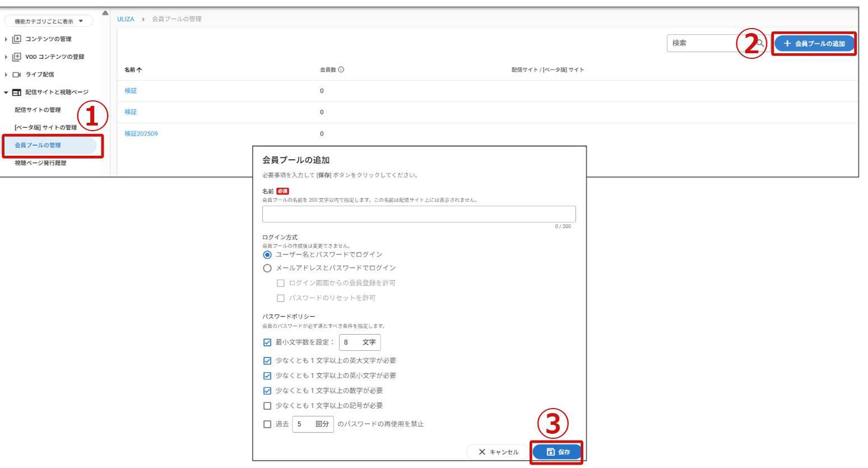This screenshot has height=468, width=868.
Task: Open 視聴ページ発行履歴 in the sidebar
Action: coord(40,163)
